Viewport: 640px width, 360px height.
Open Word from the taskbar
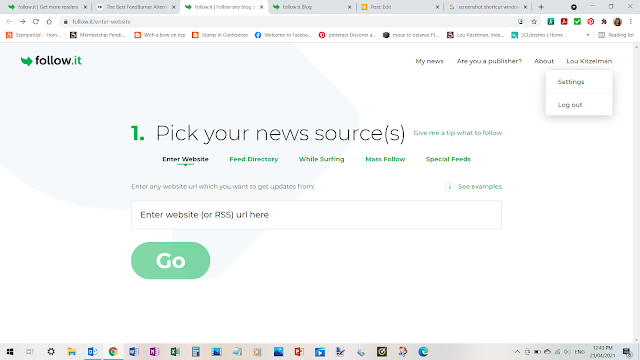134,351
